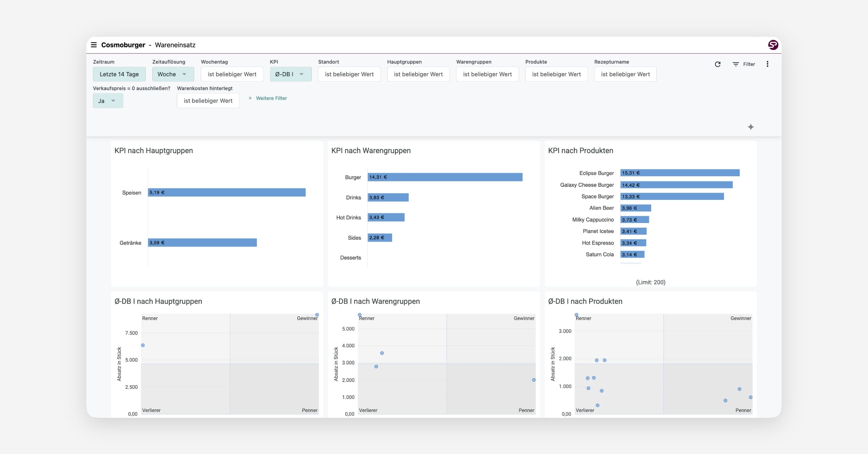
Task: Click the Speisen bar showing 5,19 €
Action: tap(227, 192)
